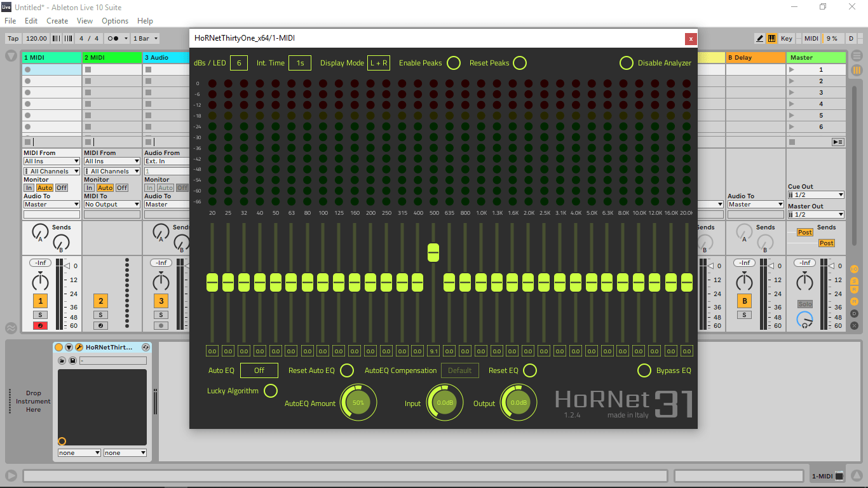
Task: Open the View menu
Action: point(85,21)
